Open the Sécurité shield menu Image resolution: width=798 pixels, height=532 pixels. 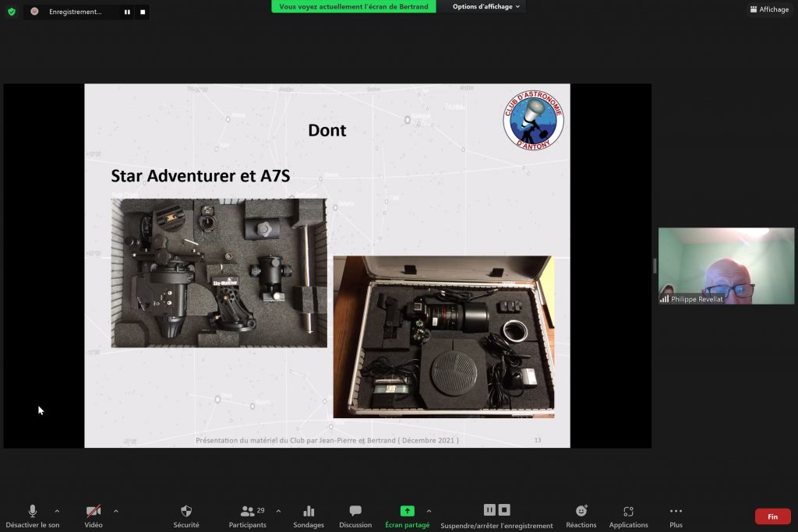click(186, 516)
